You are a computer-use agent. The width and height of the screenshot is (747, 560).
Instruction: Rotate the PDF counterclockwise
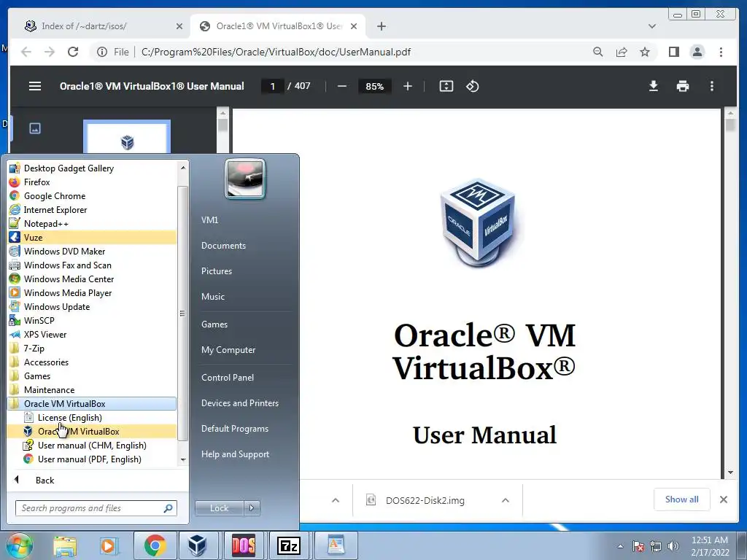[x=472, y=86]
